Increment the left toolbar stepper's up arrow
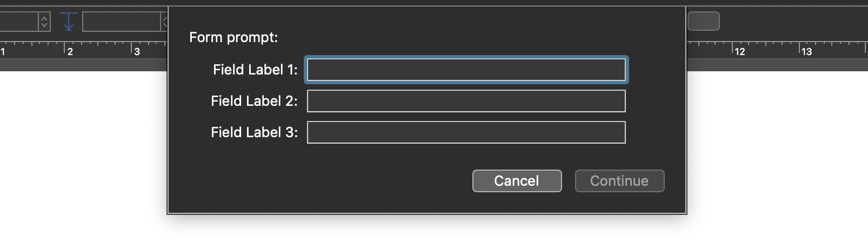Viewport: 868px width, 243px height. (44, 18)
